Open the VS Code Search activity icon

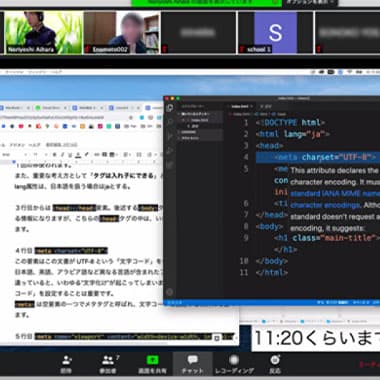click(170, 122)
